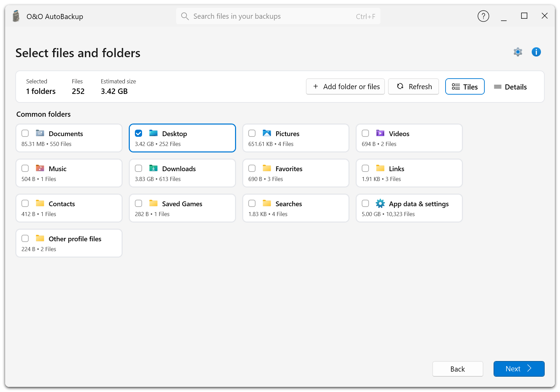Click the '1 folders' selected count
Screen dimensions: 560x392
[x=41, y=91]
